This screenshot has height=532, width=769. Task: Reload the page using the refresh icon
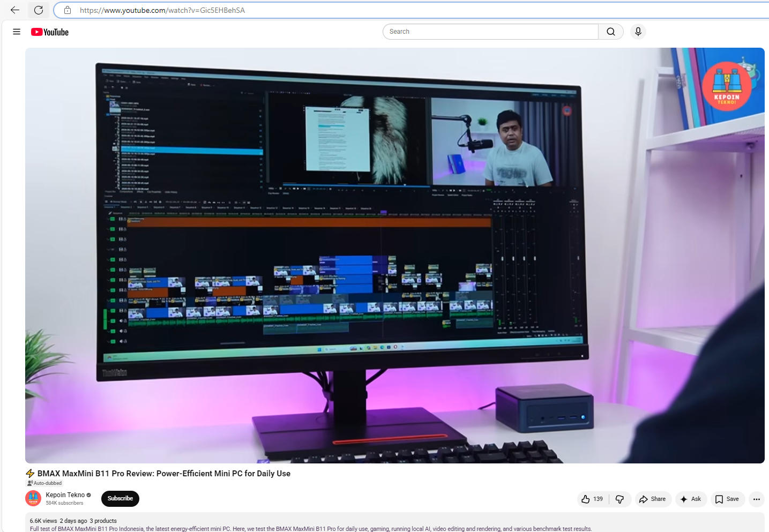pyautogui.click(x=39, y=10)
